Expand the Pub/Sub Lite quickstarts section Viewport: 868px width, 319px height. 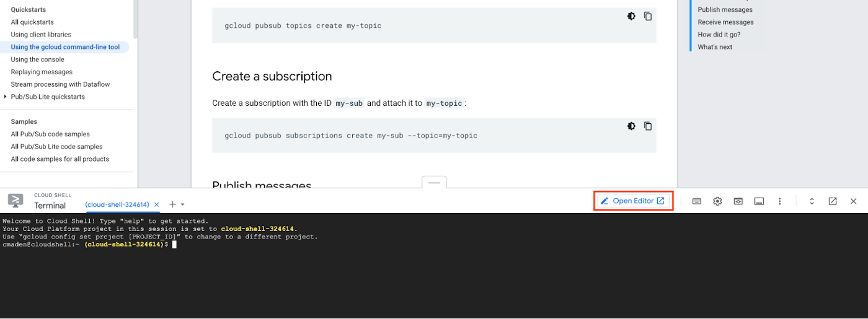tap(6, 97)
